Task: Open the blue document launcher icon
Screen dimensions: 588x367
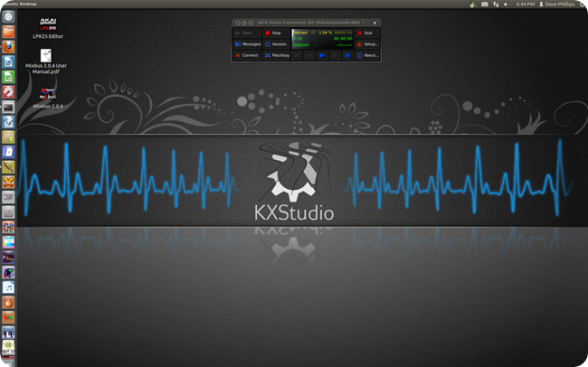Action: (8, 152)
